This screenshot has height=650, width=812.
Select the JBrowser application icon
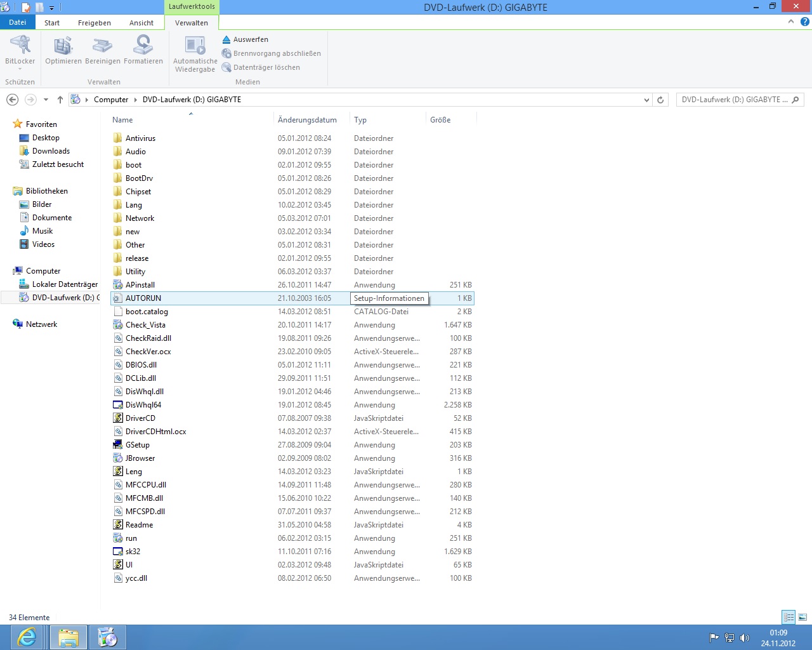point(118,458)
